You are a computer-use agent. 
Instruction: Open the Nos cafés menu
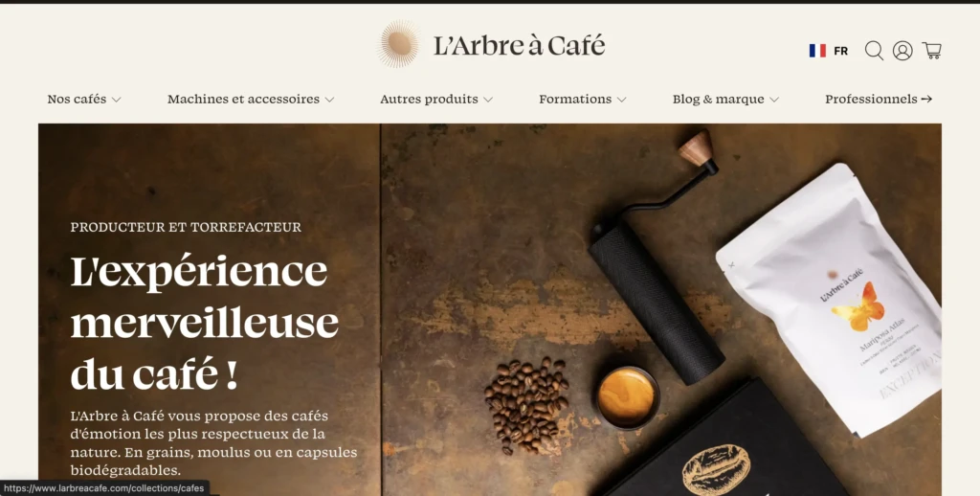click(77, 99)
